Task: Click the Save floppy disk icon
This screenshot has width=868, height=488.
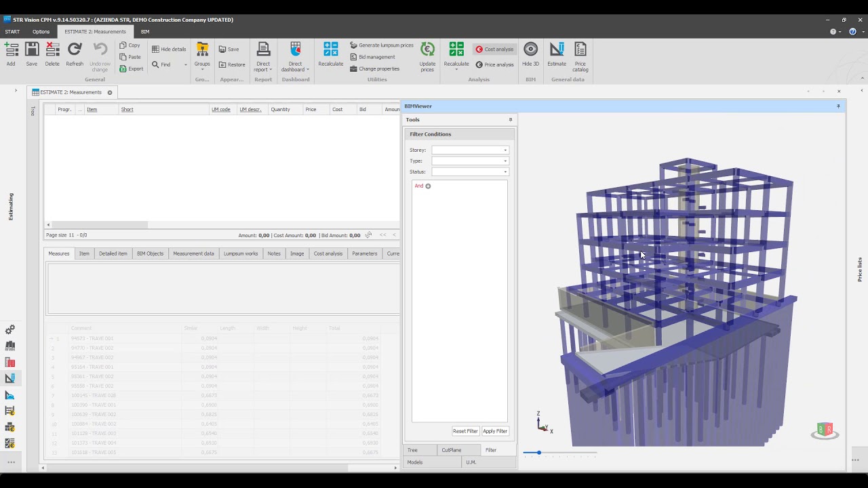Action: pyautogui.click(x=32, y=49)
